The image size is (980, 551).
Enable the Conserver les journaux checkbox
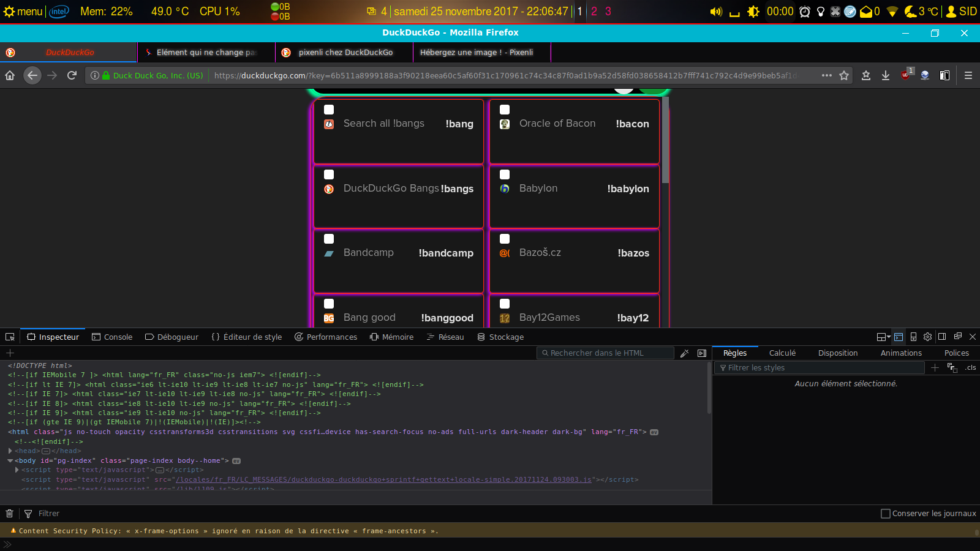tap(885, 514)
